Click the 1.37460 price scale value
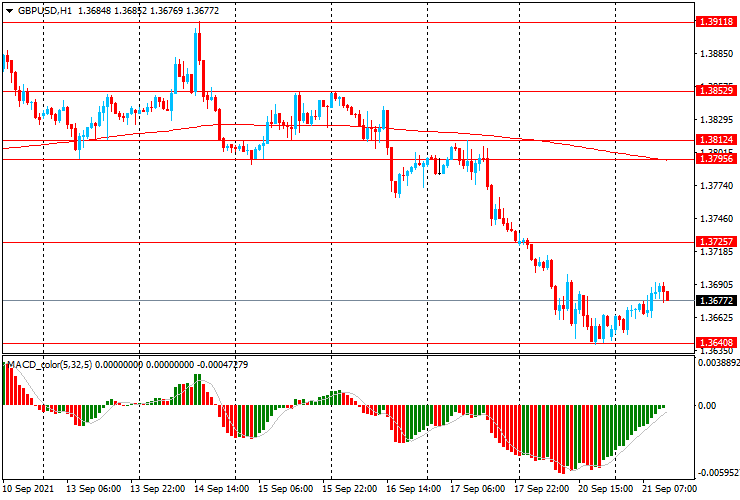This screenshot has width=740, height=500. [x=716, y=219]
